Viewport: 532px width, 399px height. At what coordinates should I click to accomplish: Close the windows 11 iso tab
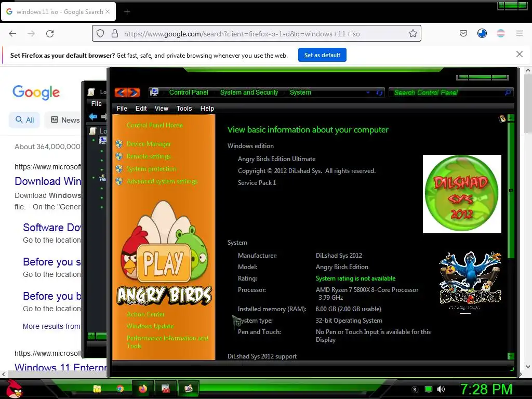[108, 11]
